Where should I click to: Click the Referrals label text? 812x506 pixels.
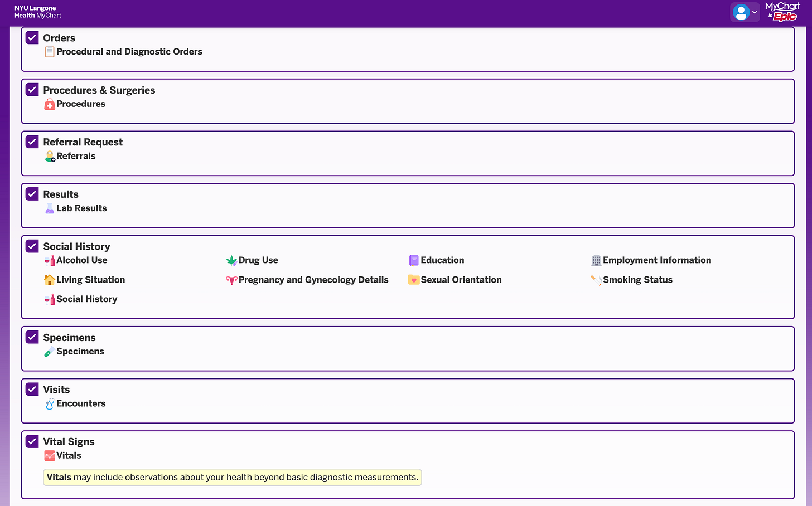[x=76, y=157]
